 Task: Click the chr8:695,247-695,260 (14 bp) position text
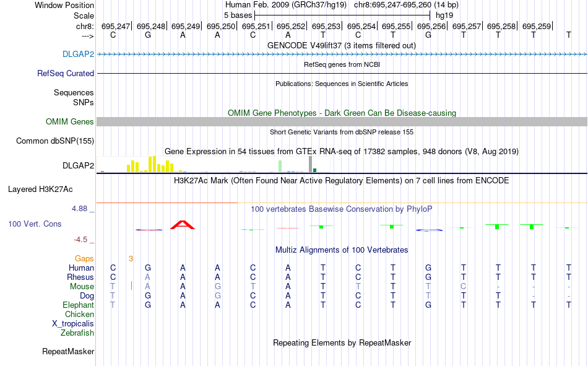pos(406,5)
